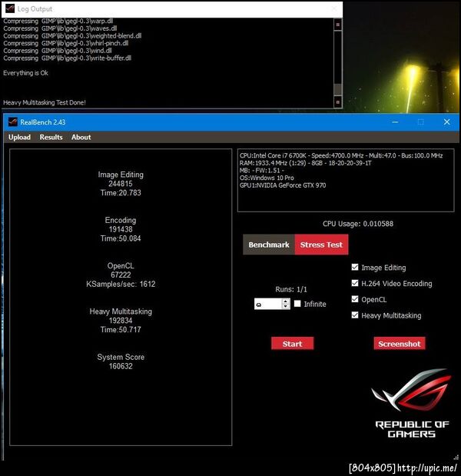Click Log Output scrollbar down arrow
This screenshot has width=461, height=476.
coord(338,102)
